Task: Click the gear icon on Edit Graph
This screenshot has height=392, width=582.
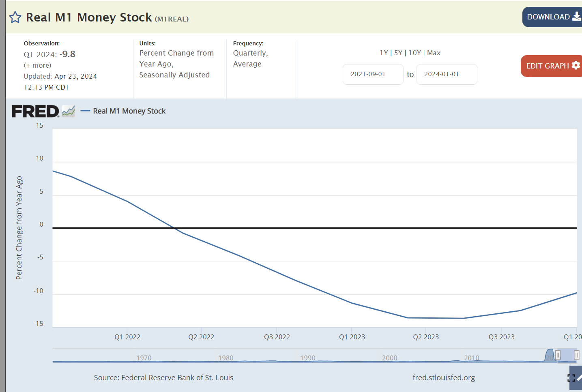Action: (x=576, y=65)
